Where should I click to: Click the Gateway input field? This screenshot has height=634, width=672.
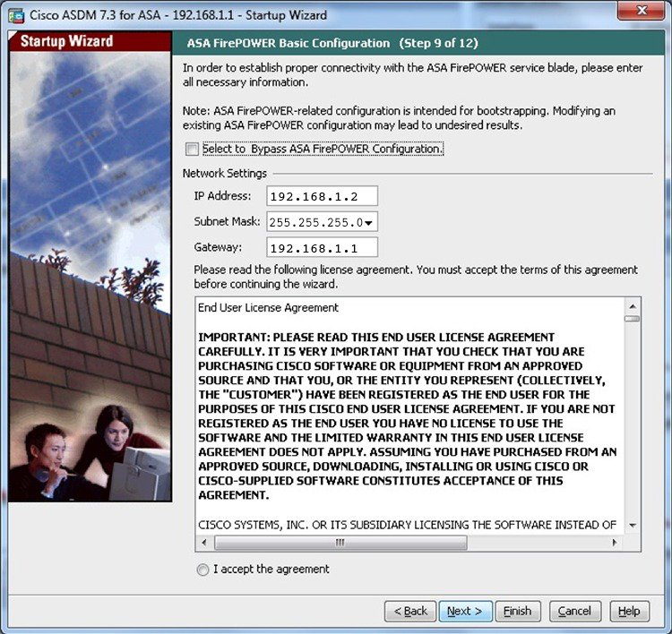coord(322,247)
